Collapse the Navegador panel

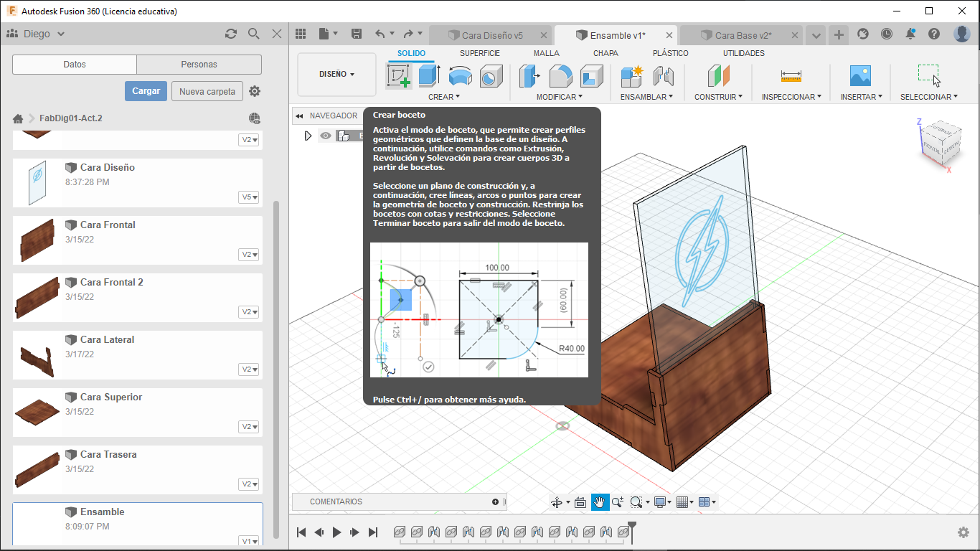click(300, 116)
